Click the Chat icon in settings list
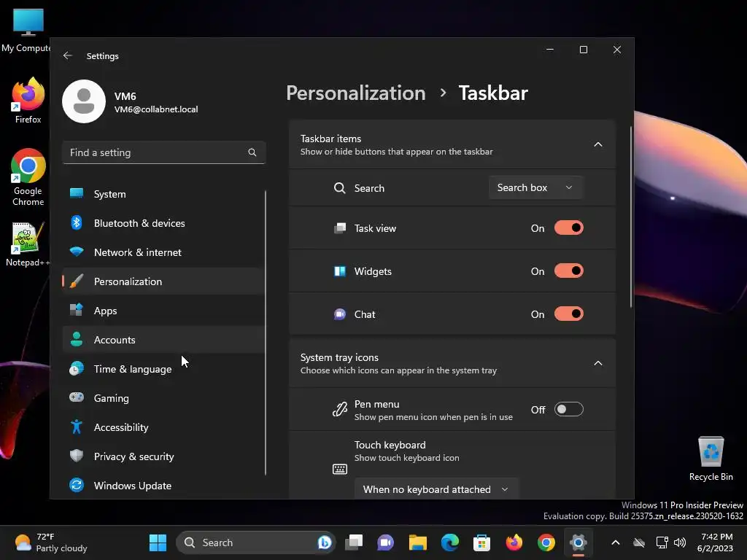The width and height of the screenshot is (747, 560). click(339, 314)
